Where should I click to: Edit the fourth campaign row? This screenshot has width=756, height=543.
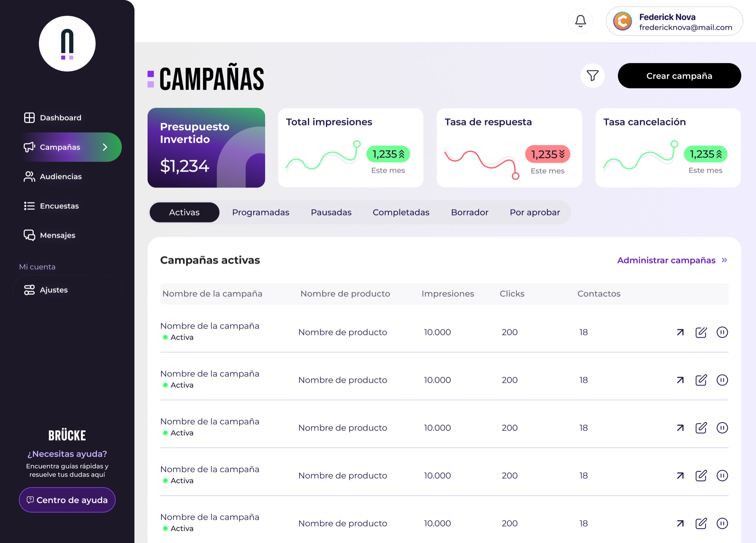click(x=701, y=476)
